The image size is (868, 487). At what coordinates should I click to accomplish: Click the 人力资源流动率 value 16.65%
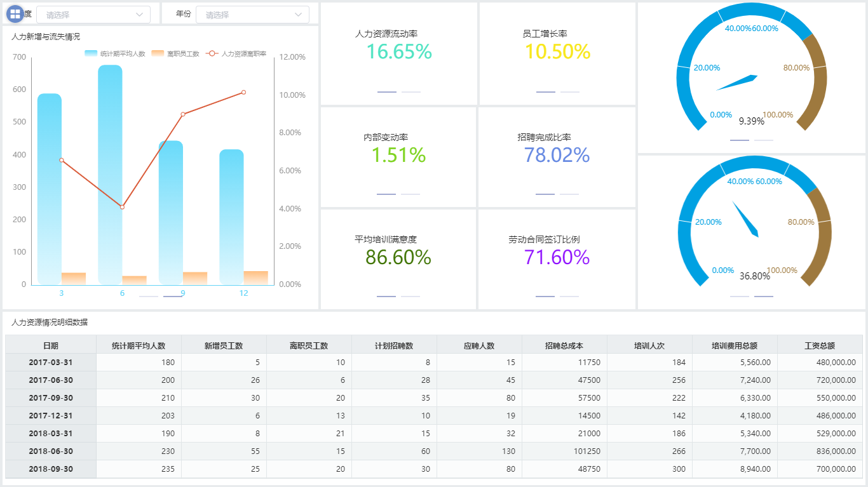tap(399, 52)
